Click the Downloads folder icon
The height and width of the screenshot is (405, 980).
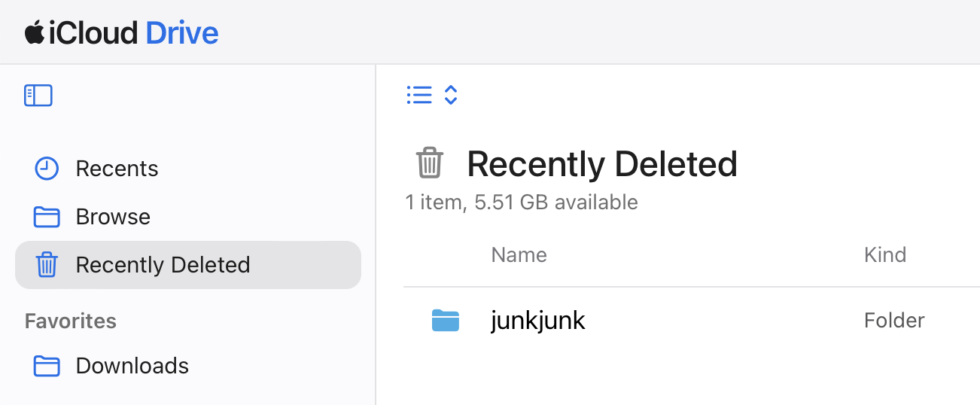pyautogui.click(x=47, y=366)
